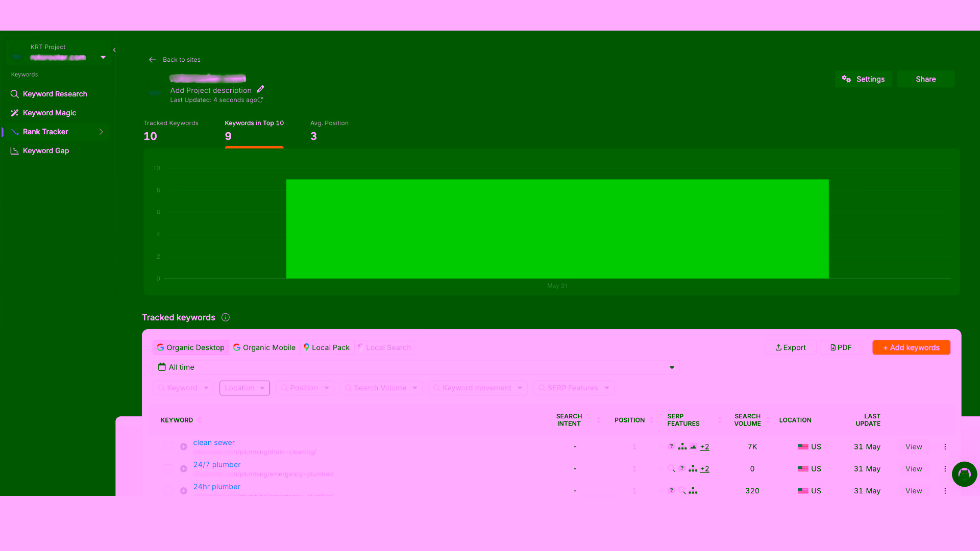
Task: Click the Back to sites arrow
Action: 152,60
